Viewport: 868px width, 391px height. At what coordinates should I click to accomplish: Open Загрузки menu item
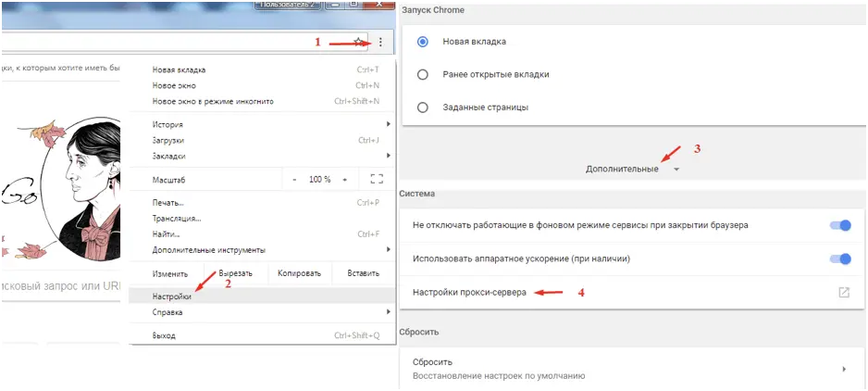coord(263,140)
